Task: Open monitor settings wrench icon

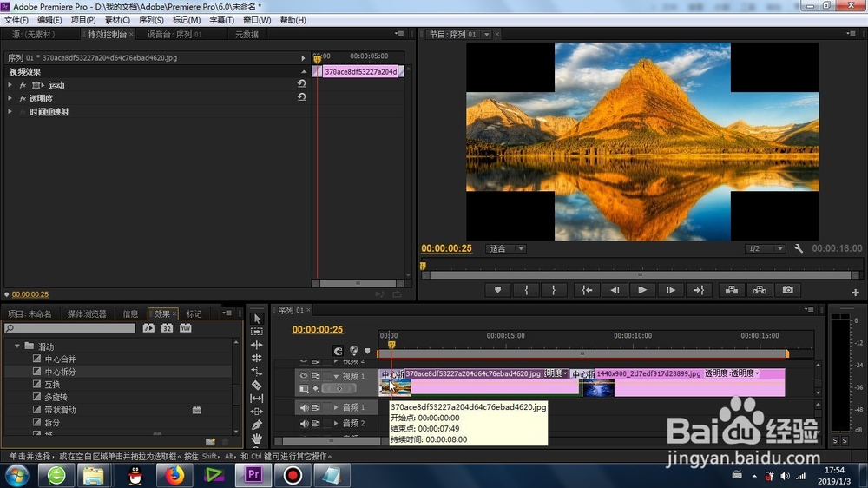Action: pyautogui.click(x=799, y=248)
